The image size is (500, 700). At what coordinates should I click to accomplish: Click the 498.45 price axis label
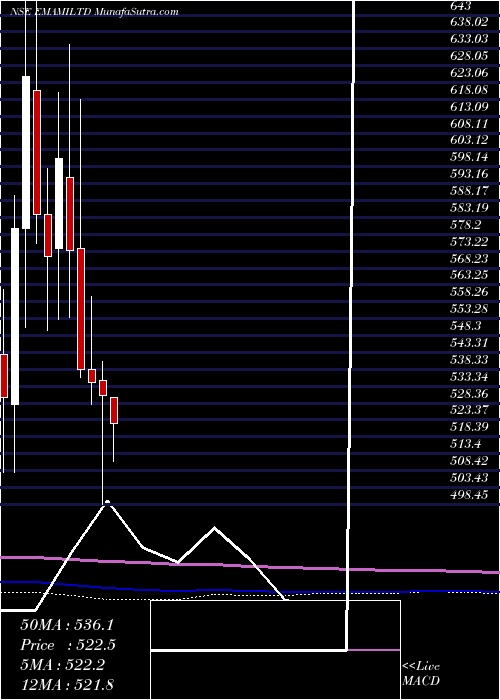click(x=469, y=495)
